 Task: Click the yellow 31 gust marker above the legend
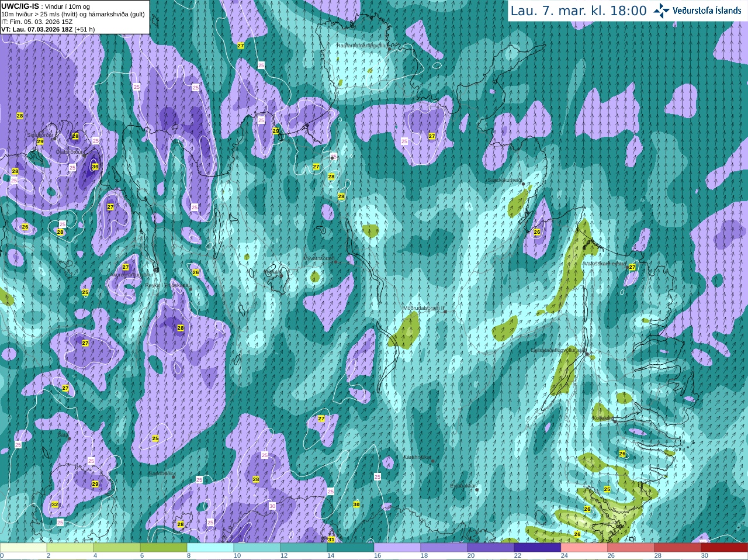coord(331,540)
